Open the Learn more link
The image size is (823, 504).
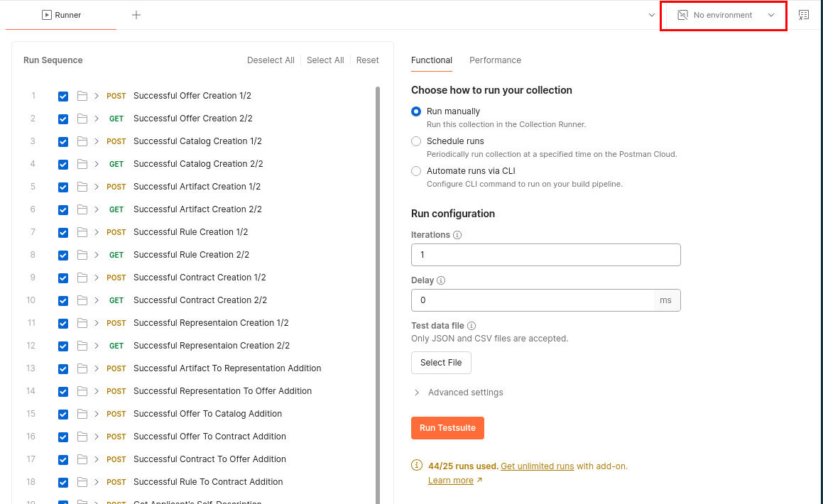pos(451,481)
